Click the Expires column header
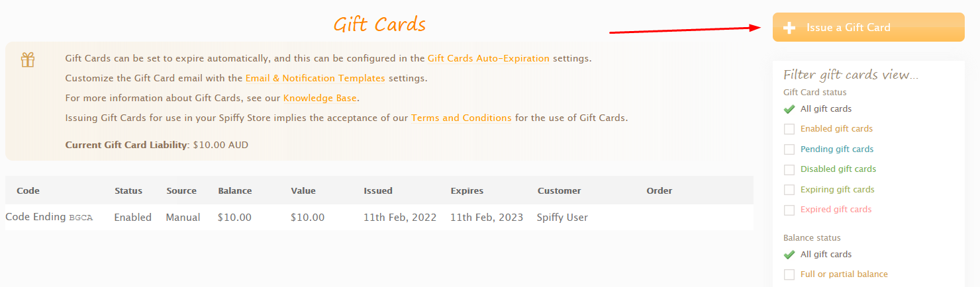 tap(467, 190)
